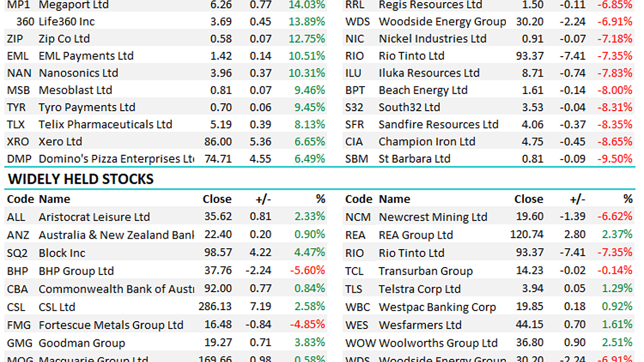The height and width of the screenshot is (362, 644).
Task: Click the Goodman Group company name
Action: [x=81, y=344]
